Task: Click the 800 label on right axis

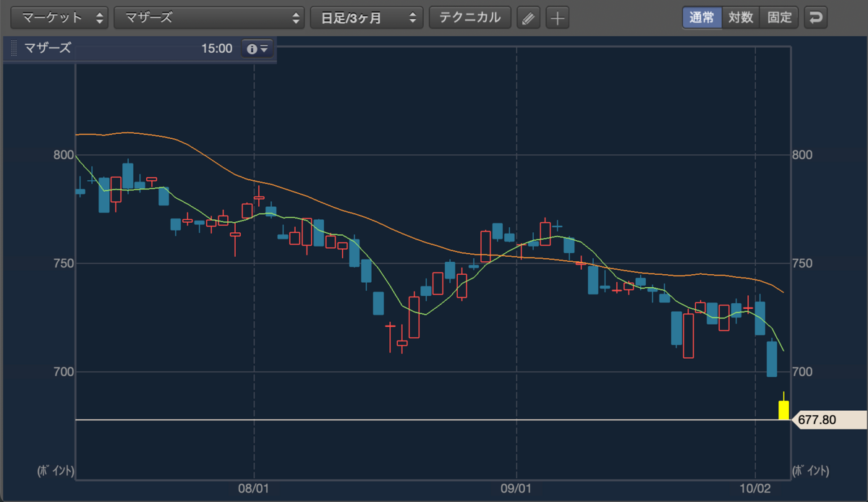Action: [x=804, y=155]
